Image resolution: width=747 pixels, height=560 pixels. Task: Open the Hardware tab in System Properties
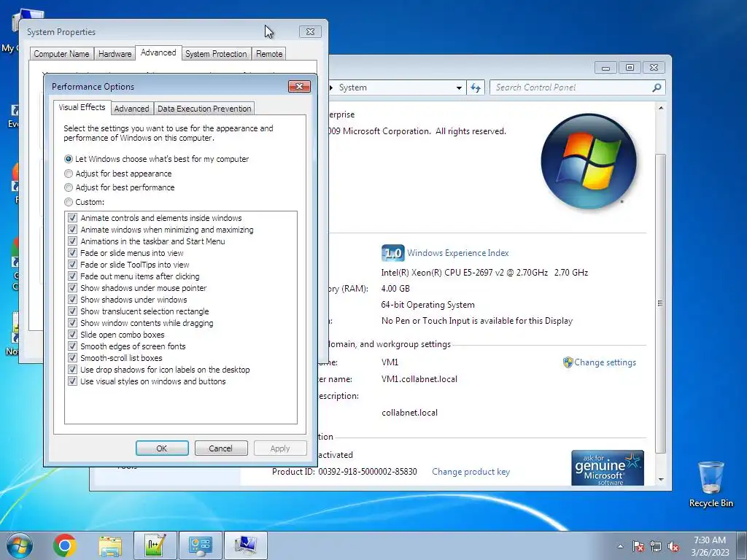[x=115, y=54]
